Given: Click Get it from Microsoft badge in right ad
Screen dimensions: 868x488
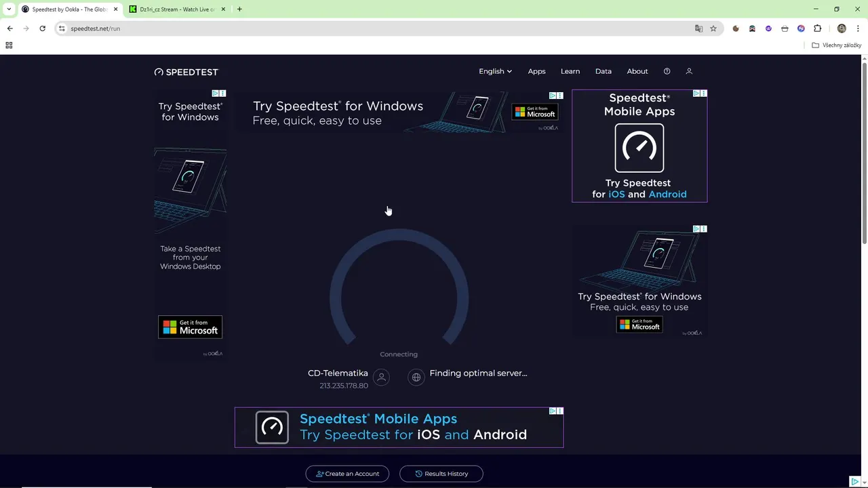Looking at the screenshot, I should coord(639,324).
